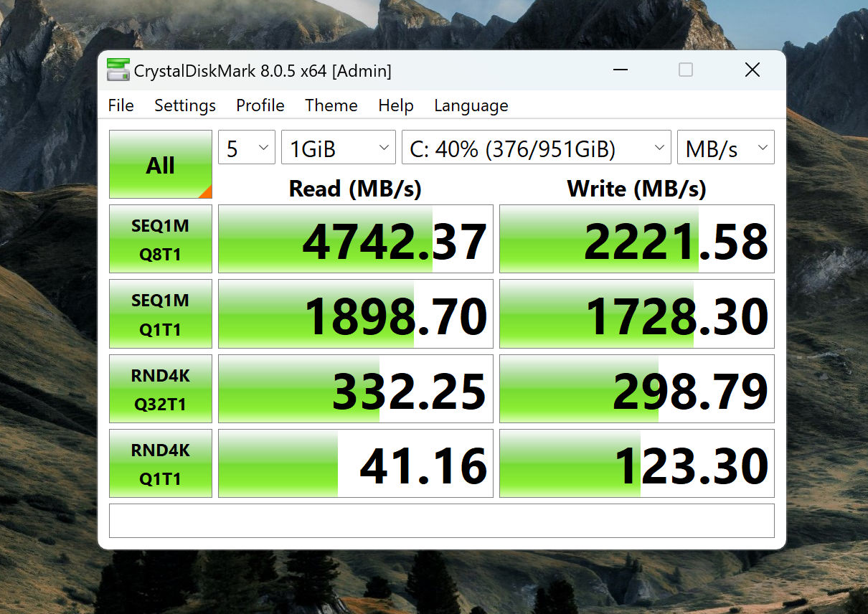Close the CrystalDiskMark window
Viewport: 868px width, 614px height.
point(752,70)
